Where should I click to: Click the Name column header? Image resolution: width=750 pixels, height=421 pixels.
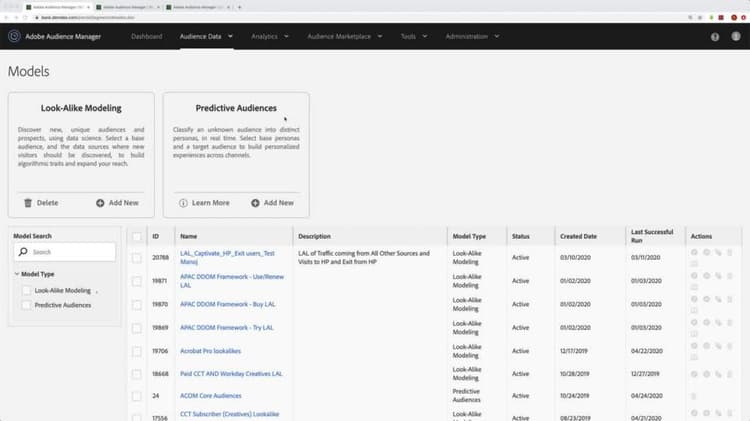pyautogui.click(x=188, y=236)
